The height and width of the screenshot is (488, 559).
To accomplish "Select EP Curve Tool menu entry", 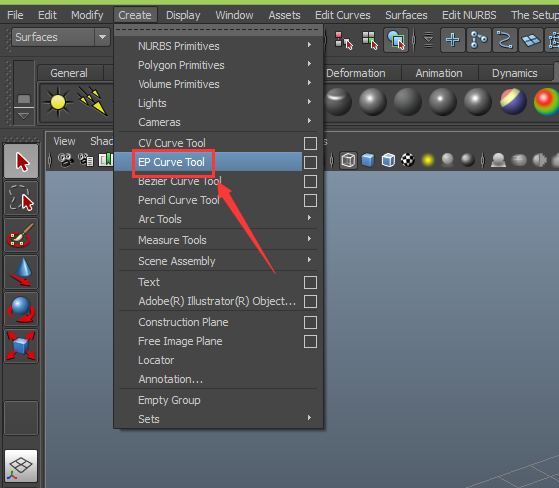I will pyautogui.click(x=208, y=162).
